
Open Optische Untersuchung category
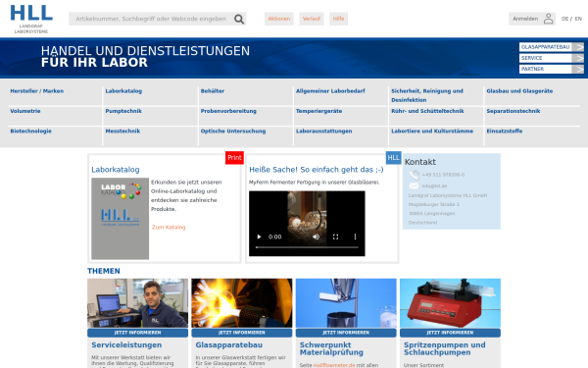[233, 131]
